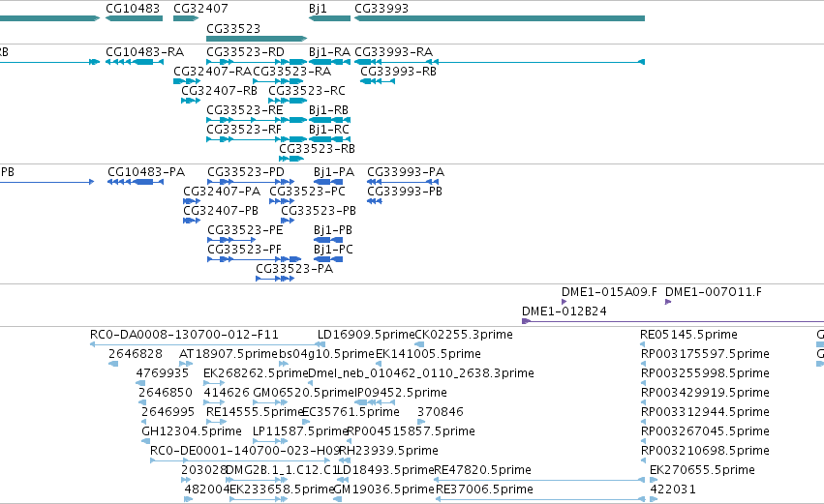This screenshot has width=824, height=504.
Task: Click EST RE05145.5prime
Action: click(643, 344)
